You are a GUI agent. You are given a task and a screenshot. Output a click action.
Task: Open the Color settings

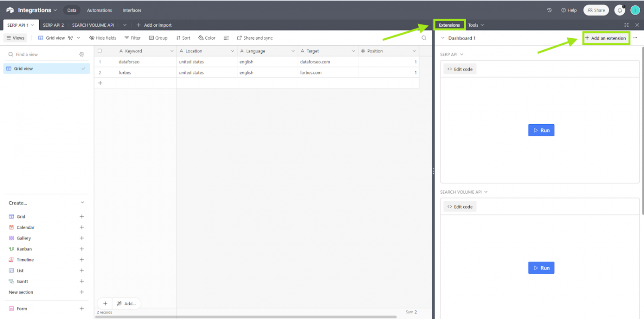(x=206, y=38)
